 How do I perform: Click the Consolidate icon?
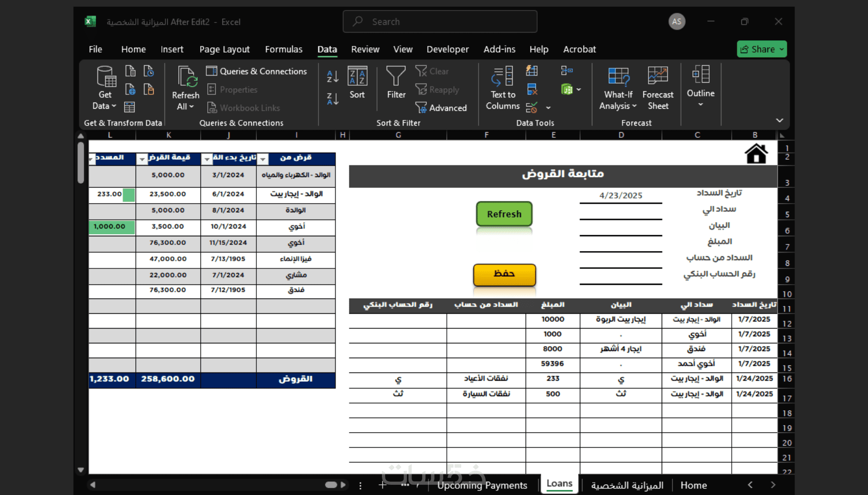[x=567, y=71]
